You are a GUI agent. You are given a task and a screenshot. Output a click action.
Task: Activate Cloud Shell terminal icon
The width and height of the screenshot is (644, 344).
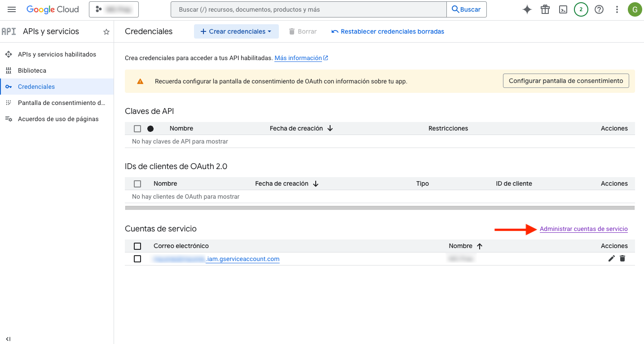coord(563,9)
